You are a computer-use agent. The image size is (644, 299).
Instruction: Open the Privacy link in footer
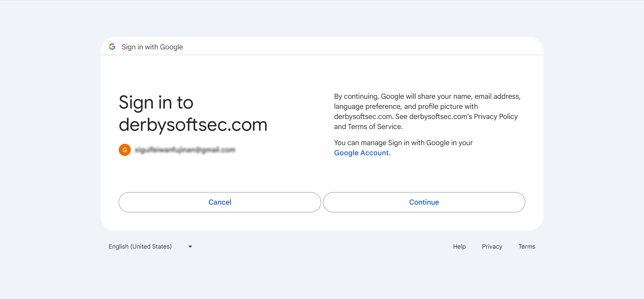point(492,247)
